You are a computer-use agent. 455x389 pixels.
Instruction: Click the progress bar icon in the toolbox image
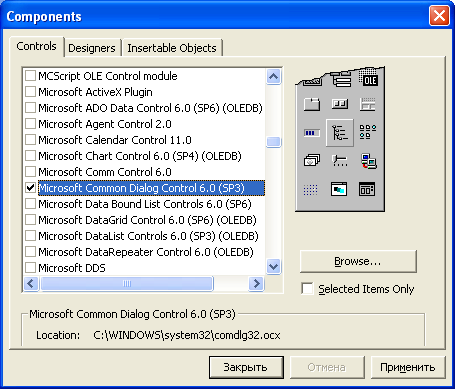312,133
